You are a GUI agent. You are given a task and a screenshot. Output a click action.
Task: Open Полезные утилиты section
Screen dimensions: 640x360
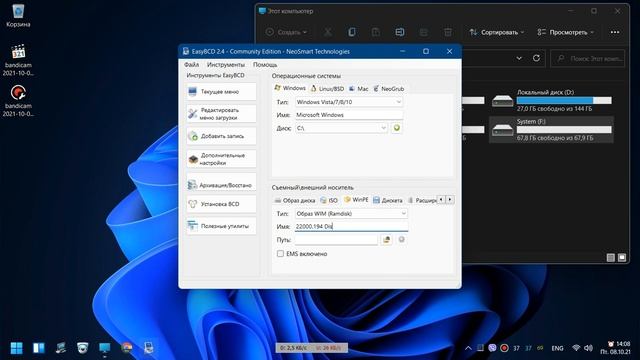click(x=221, y=226)
